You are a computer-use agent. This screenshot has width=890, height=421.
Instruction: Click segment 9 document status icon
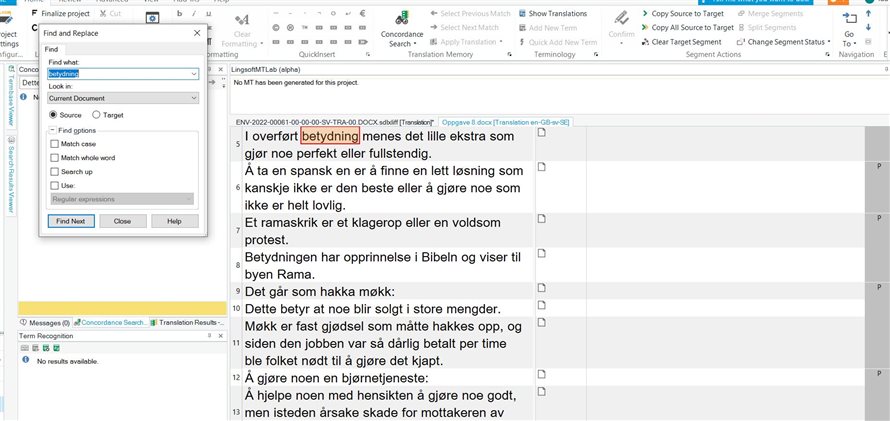541,288
